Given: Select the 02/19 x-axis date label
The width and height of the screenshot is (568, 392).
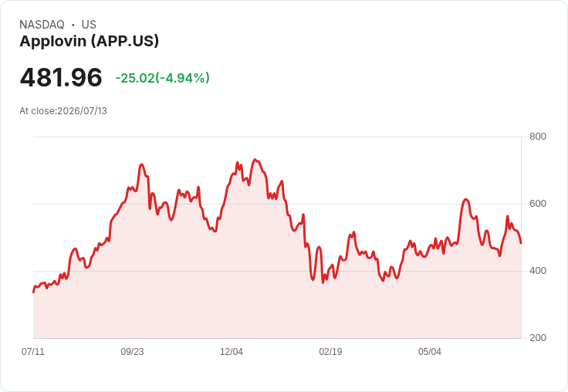Looking at the screenshot, I should (x=330, y=352).
